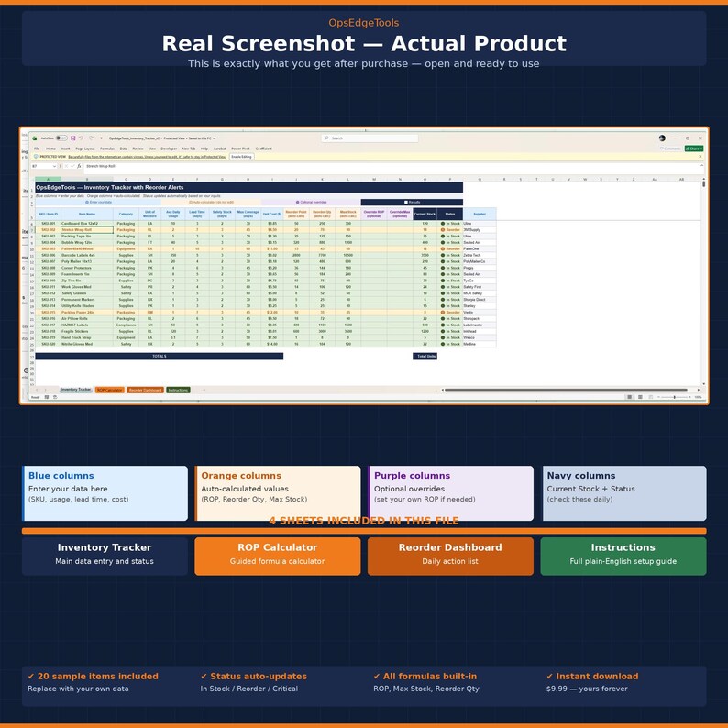This screenshot has height=728, width=728.
Task: Open the Protected View warning link
Action: [147, 157]
